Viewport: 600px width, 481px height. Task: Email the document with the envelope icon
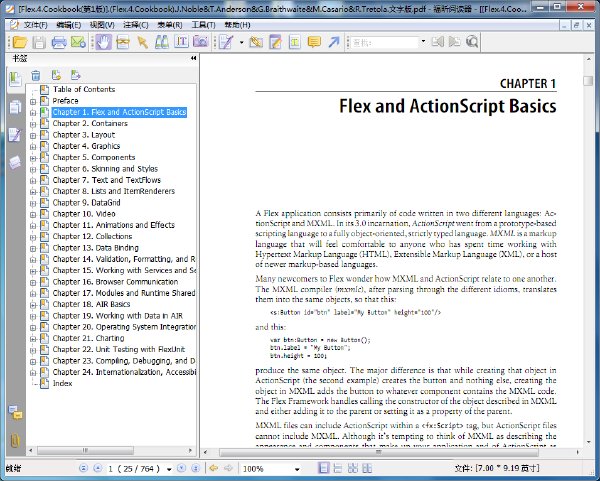pyautogui.click(x=78, y=42)
